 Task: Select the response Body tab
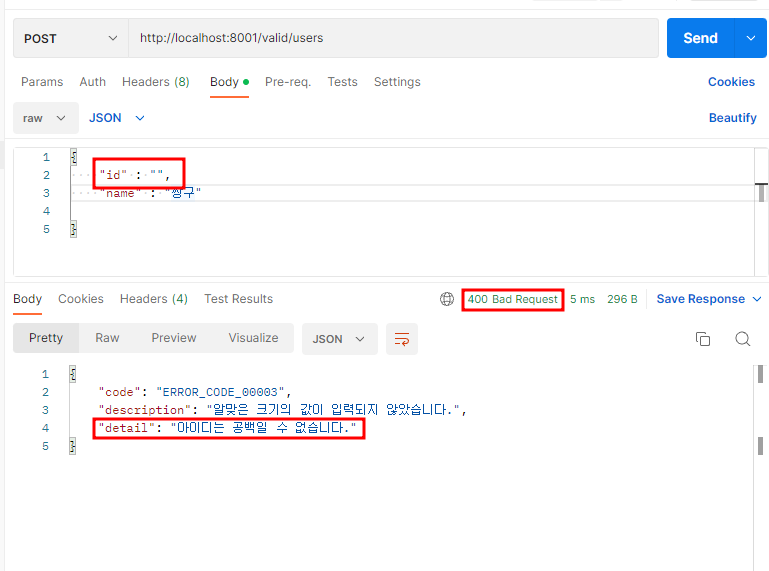tap(27, 299)
